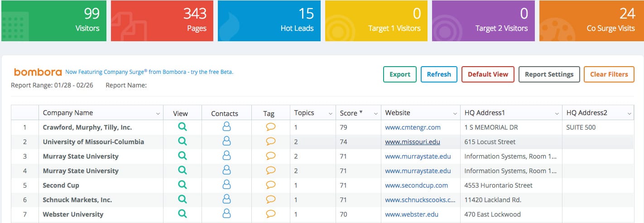
Task: Open Report Settings
Action: [549, 74]
